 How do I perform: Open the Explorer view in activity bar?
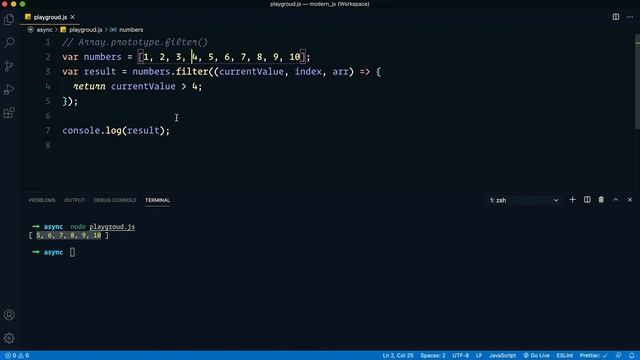pyautogui.click(x=9, y=19)
